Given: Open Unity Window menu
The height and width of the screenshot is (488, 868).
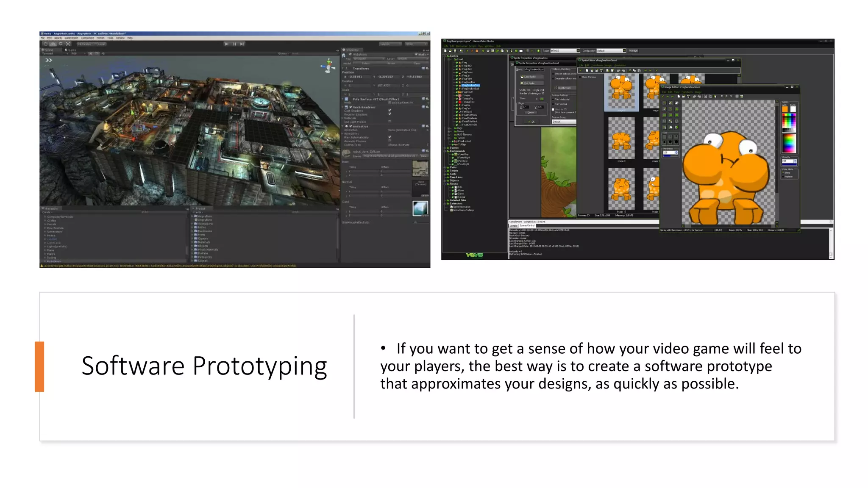Looking at the screenshot, I should (120, 38).
